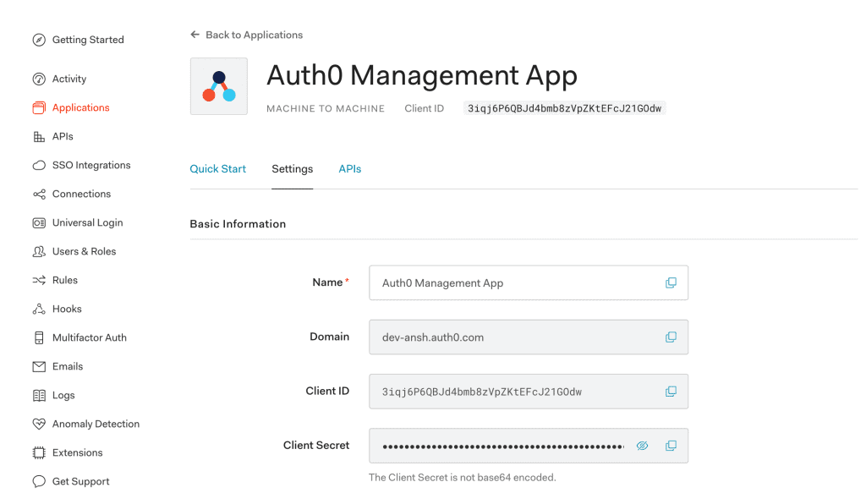The image size is (866, 504).
Task: Open Get Support from sidebar
Action: [x=80, y=481]
